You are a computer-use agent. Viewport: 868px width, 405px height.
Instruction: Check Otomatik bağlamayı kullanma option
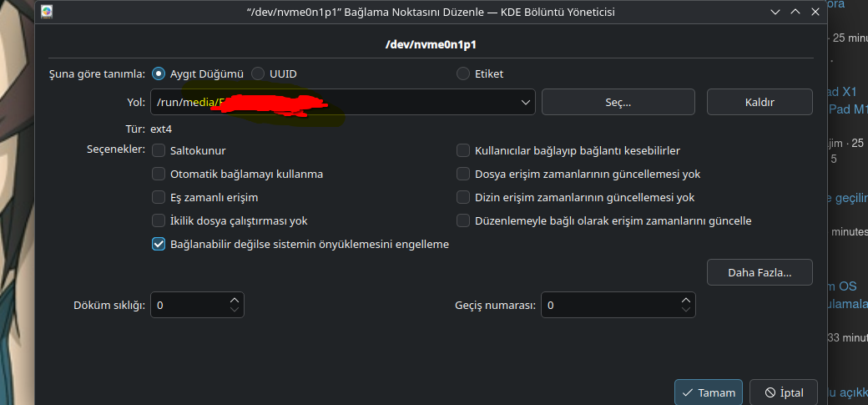click(x=159, y=174)
